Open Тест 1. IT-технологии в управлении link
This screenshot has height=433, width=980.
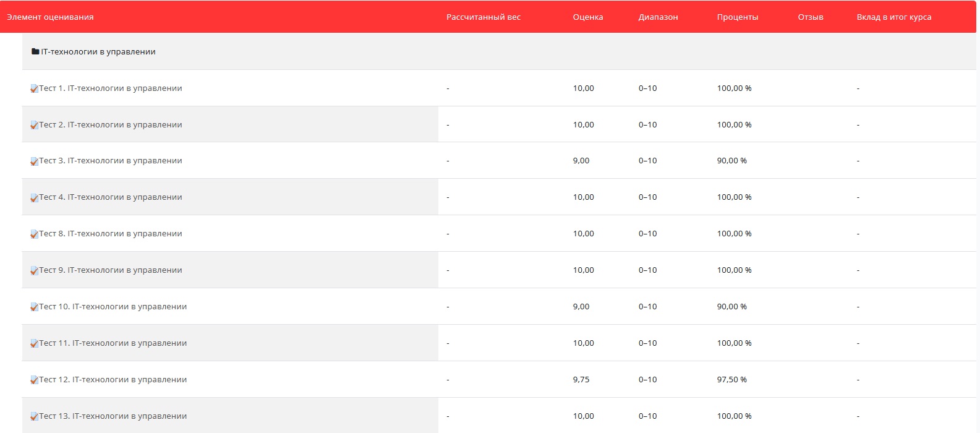point(111,88)
